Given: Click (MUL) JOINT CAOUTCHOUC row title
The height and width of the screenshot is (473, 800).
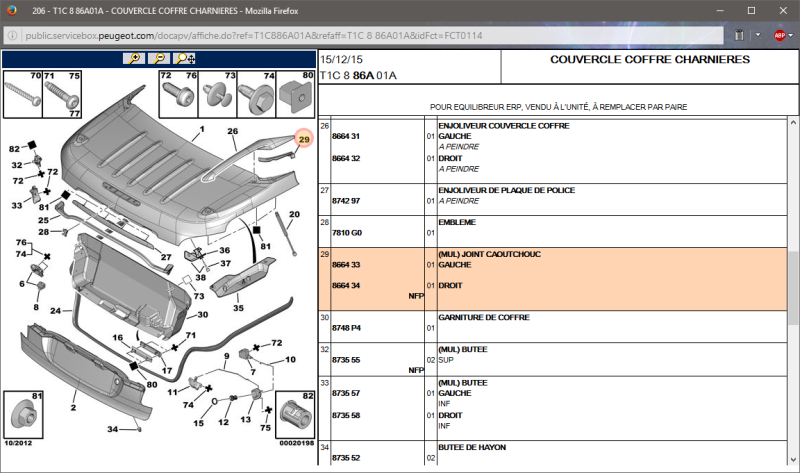Looking at the screenshot, I should pyautogui.click(x=489, y=254).
